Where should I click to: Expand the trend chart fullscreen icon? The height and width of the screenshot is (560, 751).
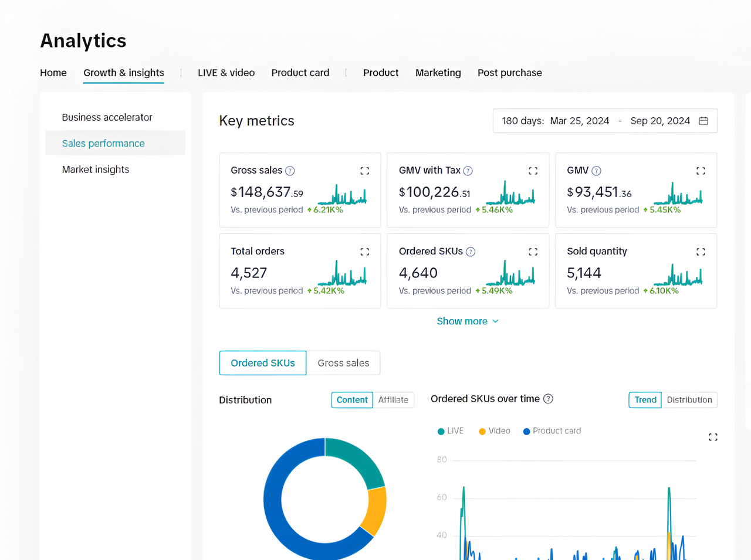click(x=713, y=437)
